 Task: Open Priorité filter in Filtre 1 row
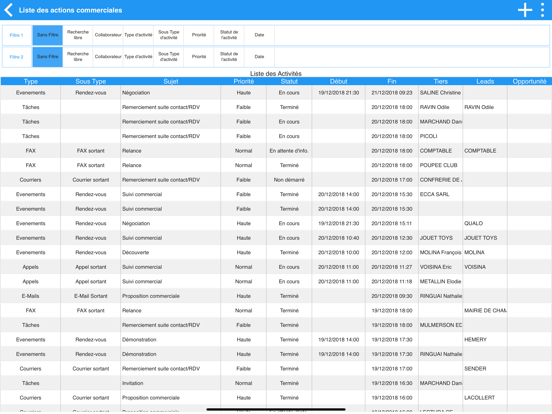pos(199,35)
